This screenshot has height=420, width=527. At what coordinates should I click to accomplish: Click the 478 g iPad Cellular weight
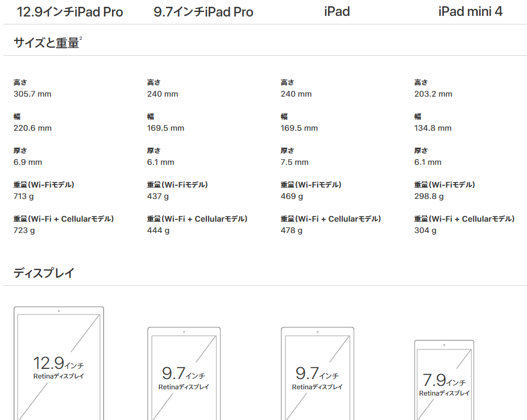point(292,231)
